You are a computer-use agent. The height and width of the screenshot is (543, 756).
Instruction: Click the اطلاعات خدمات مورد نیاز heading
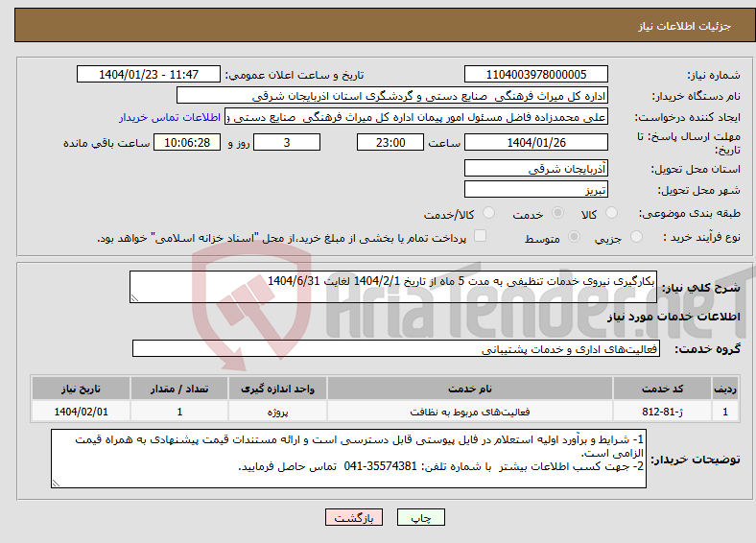point(673,317)
